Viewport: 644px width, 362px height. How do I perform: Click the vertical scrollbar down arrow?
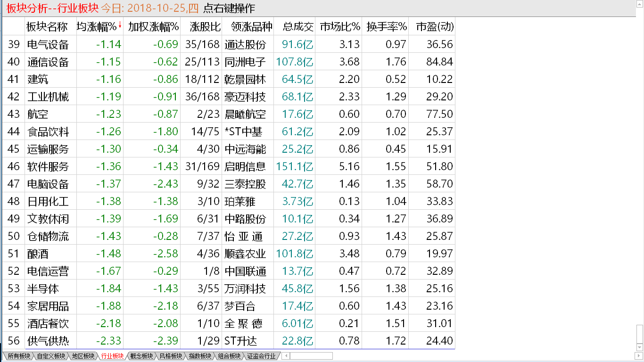(640, 348)
